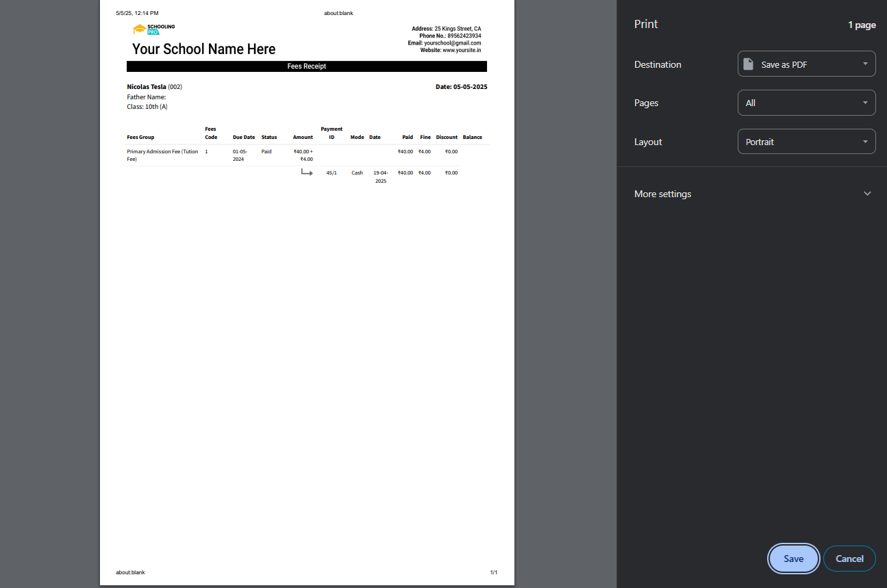Click the school name heading in preview

pos(204,49)
